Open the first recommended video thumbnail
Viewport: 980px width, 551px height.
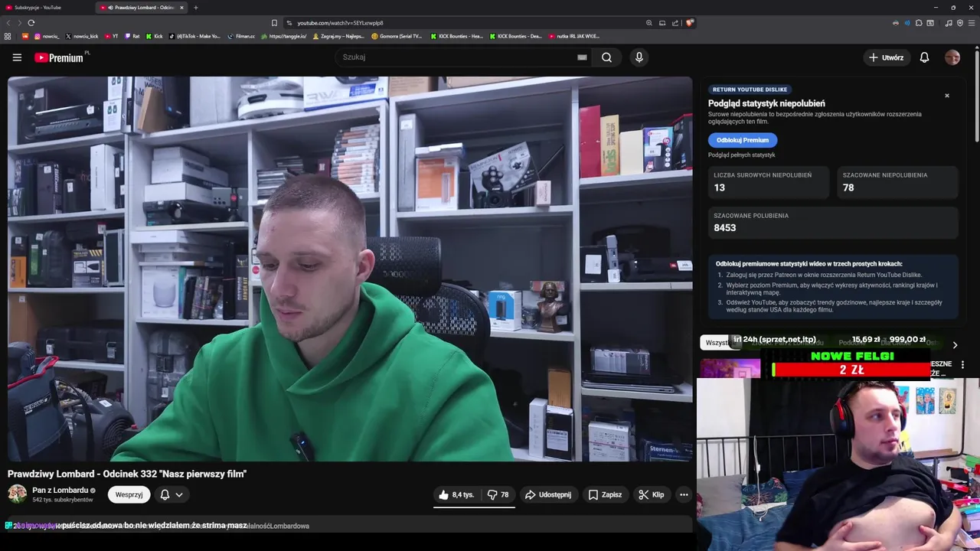730,370
